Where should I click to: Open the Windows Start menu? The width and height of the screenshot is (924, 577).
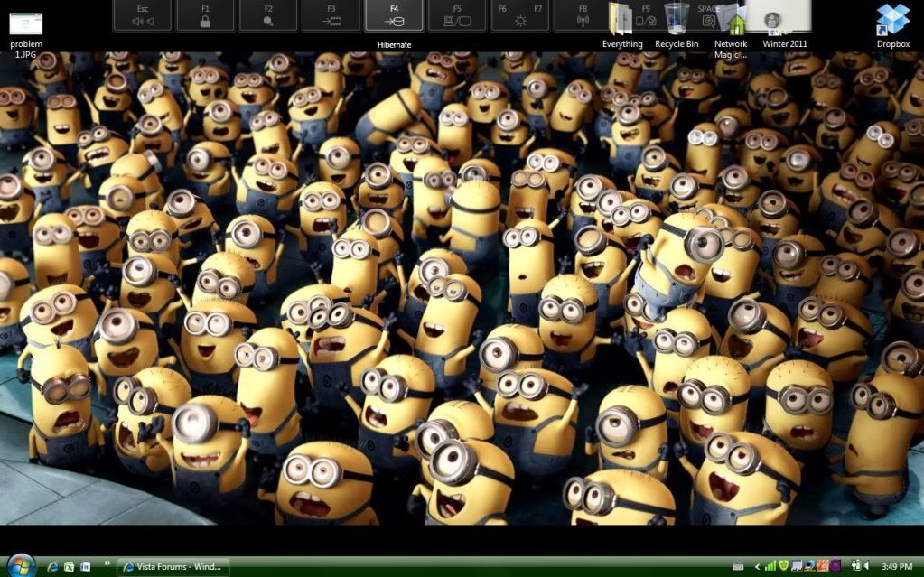pos(21,566)
